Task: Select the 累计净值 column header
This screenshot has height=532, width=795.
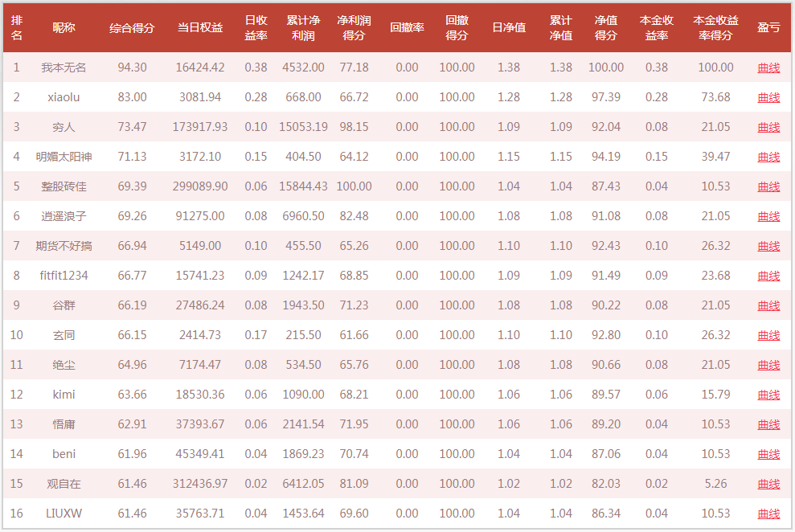Action: tap(561, 28)
